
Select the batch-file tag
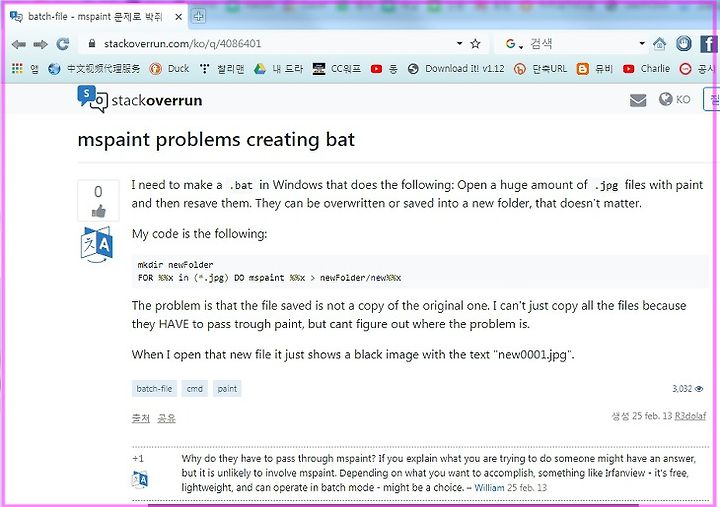click(x=154, y=389)
